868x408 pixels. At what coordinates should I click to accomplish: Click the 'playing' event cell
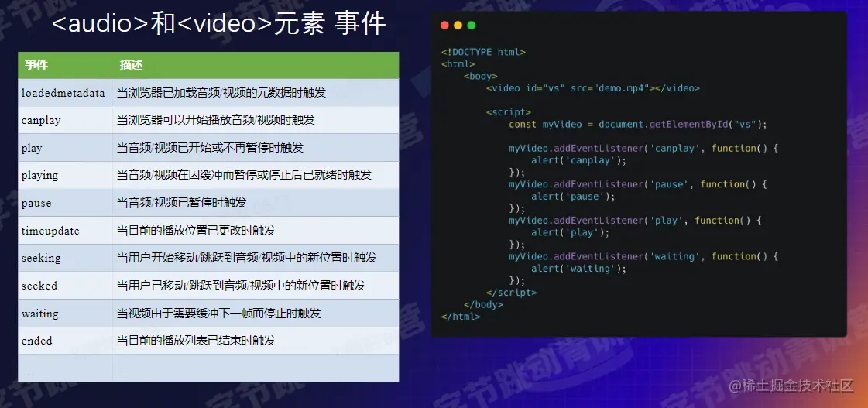pyautogui.click(x=65, y=175)
